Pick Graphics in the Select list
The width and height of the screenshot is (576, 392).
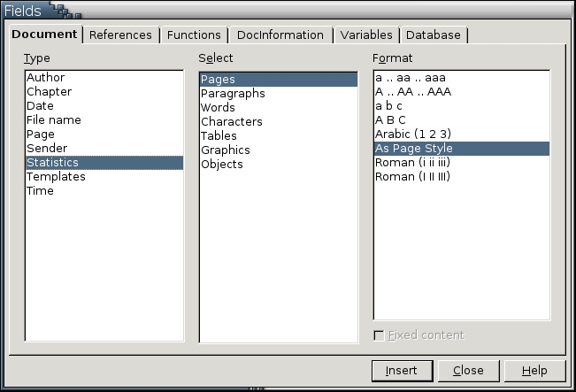[226, 150]
